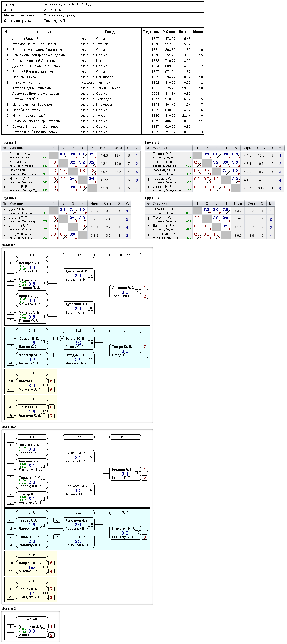Click the Тех score in Финал-2 5...6 match
This screenshot has height=644, width=287.
[x=32, y=567]
